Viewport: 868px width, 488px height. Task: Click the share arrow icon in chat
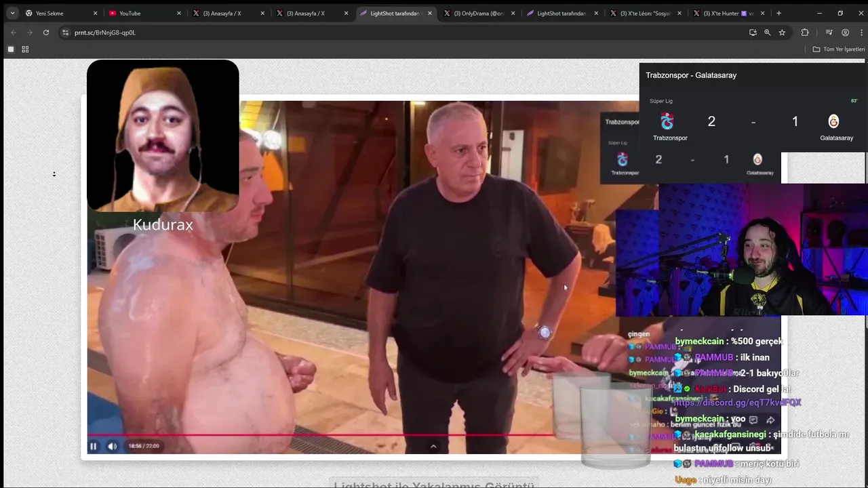point(770,420)
